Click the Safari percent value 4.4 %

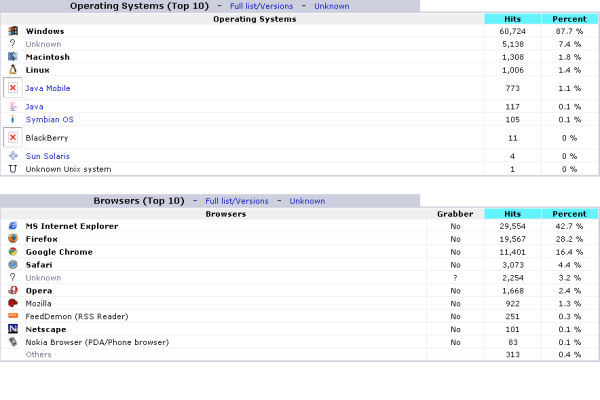coord(569,265)
